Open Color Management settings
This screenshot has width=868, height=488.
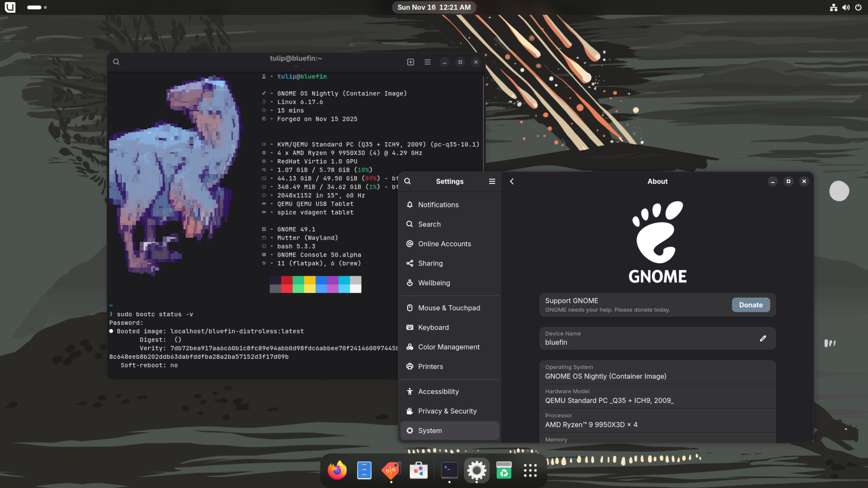point(449,347)
